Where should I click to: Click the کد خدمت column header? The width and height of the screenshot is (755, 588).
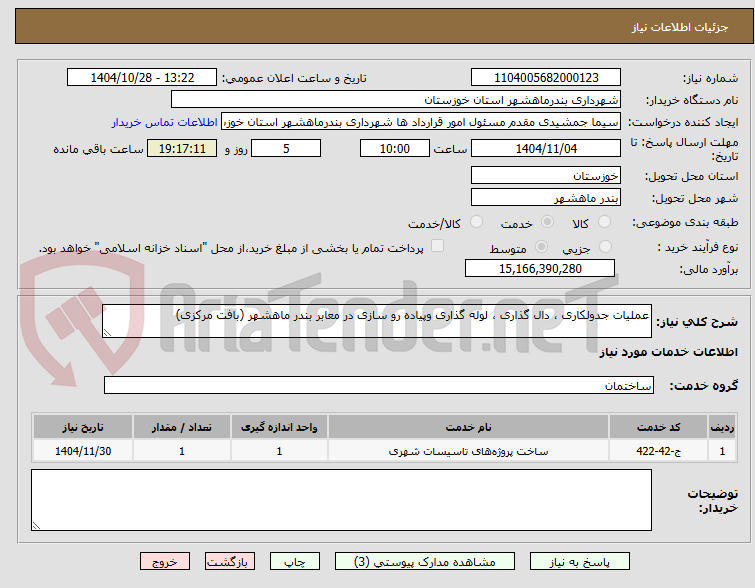pyautogui.click(x=658, y=427)
